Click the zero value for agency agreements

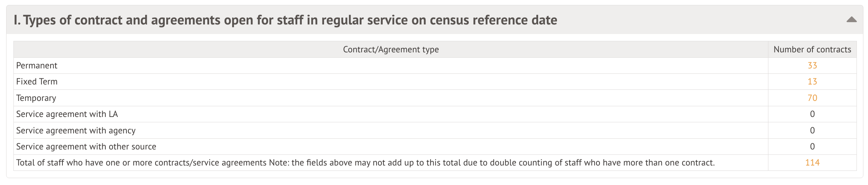[x=812, y=131]
